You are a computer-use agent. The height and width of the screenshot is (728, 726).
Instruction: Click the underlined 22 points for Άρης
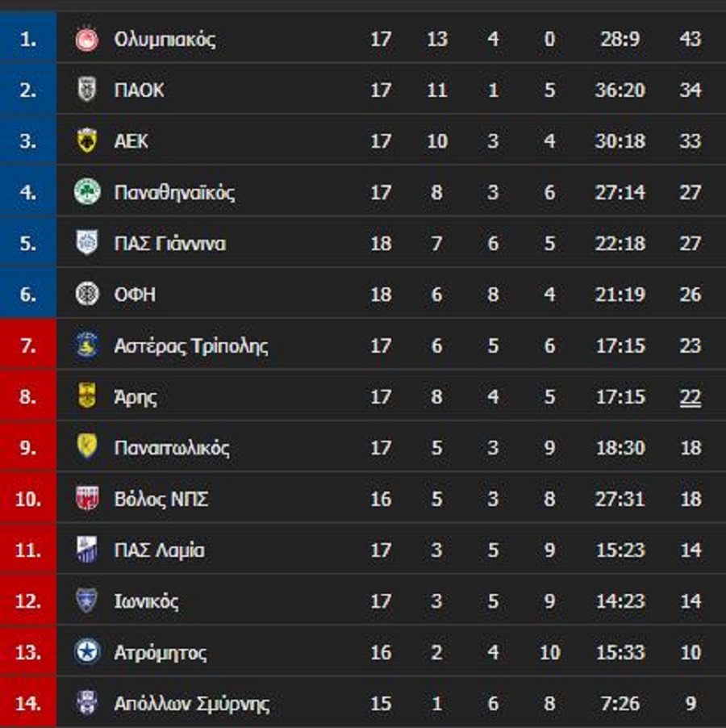click(690, 397)
